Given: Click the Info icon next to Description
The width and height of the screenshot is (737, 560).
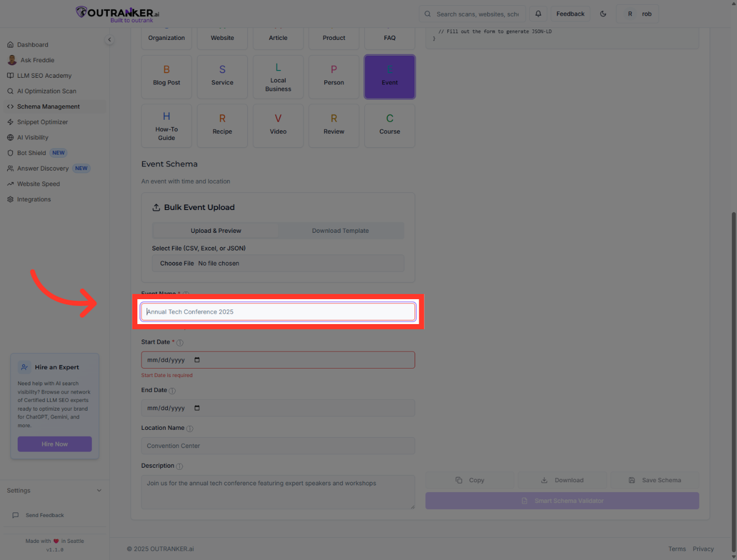Looking at the screenshot, I should pos(180,466).
